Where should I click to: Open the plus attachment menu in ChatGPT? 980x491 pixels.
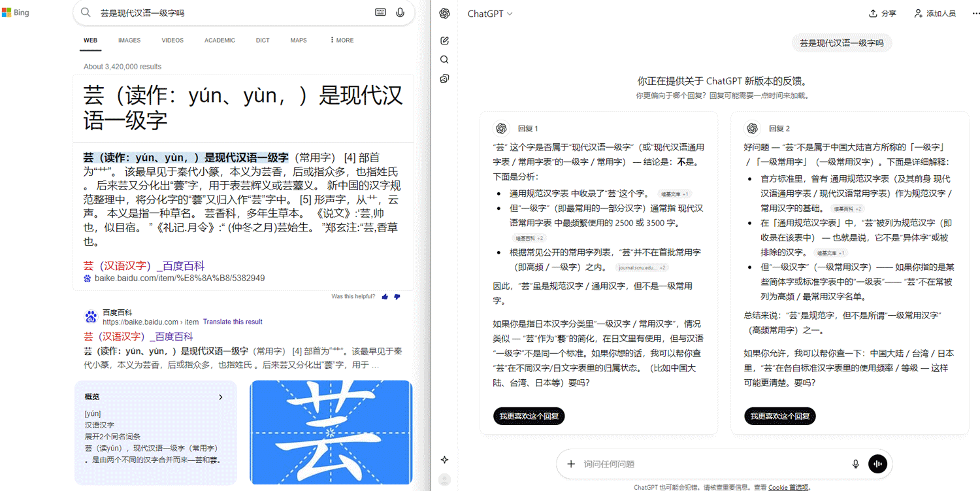coord(571,464)
